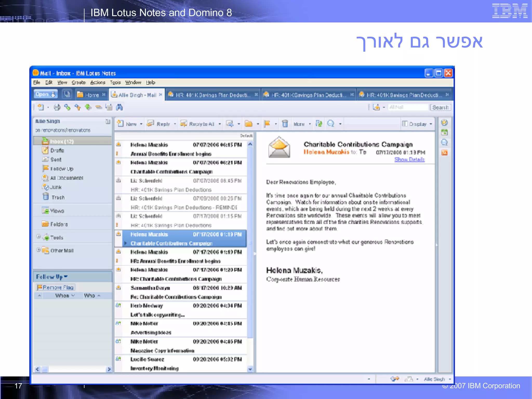This screenshot has width=532, height=399.
Task: Select the Samantha Daryn Re: Charitable Contributions message
Action: (x=181, y=292)
